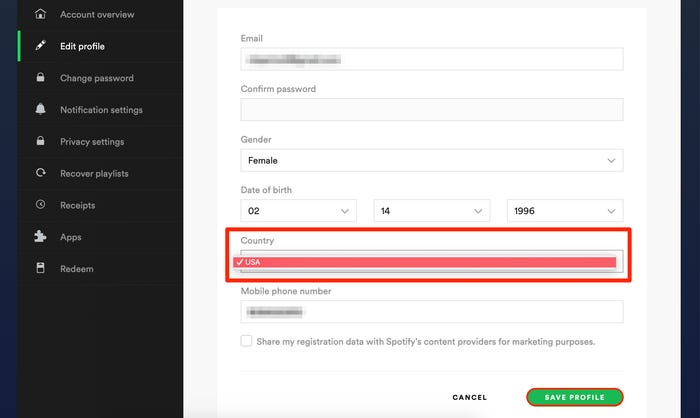The width and height of the screenshot is (700, 418).
Task: Open Notification settings in the sidebar
Action: [101, 110]
